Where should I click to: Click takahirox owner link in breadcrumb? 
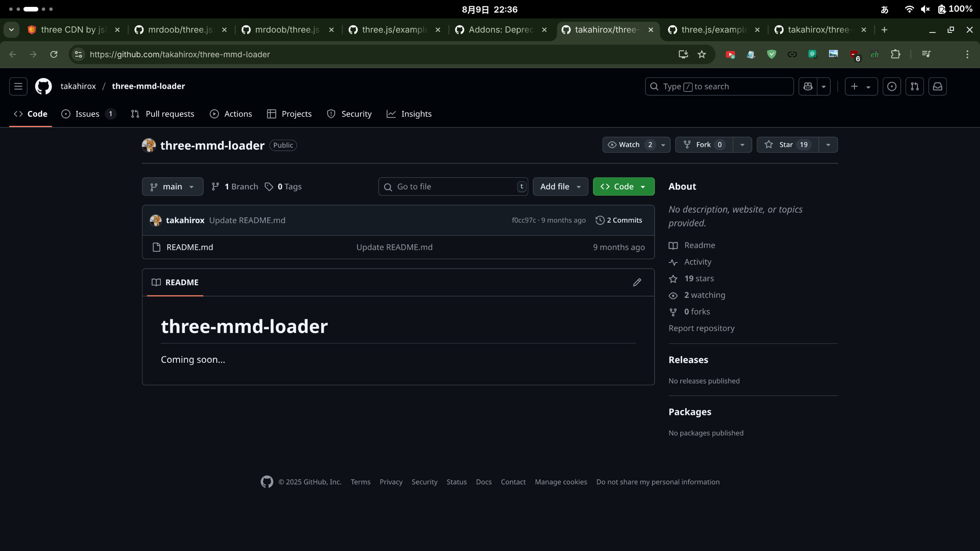pos(78,86)
